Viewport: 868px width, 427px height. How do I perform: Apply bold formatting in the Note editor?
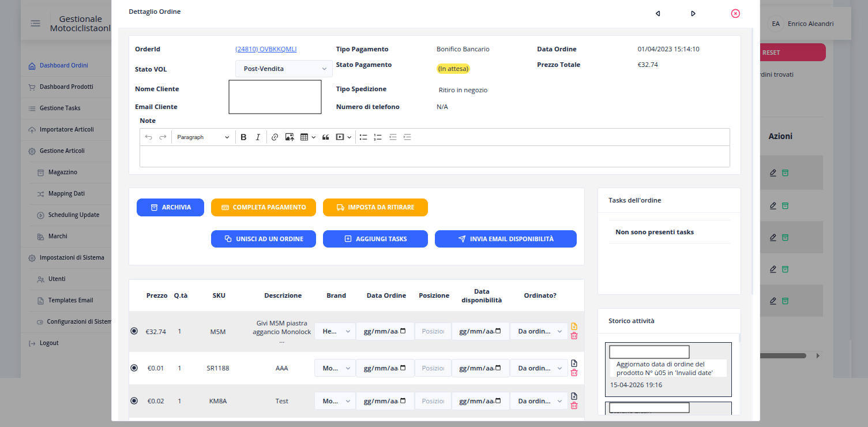pos(243,137)
